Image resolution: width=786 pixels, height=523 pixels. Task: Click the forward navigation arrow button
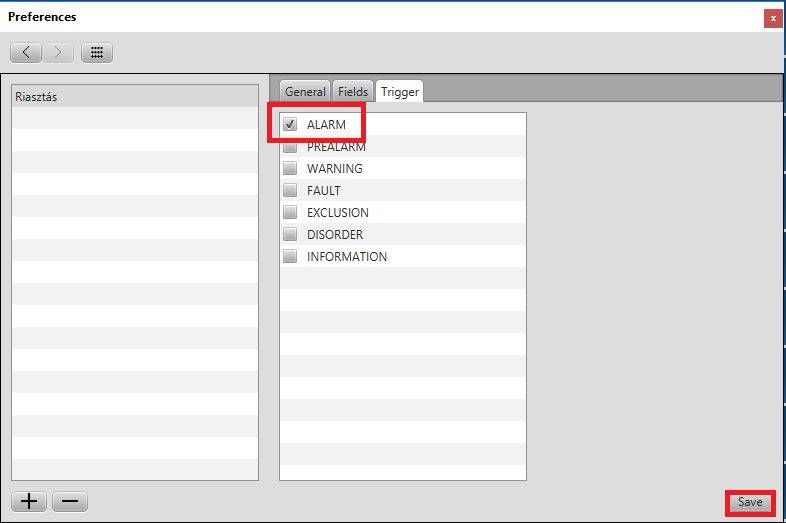pyautogui.click(x=58, y=53)
